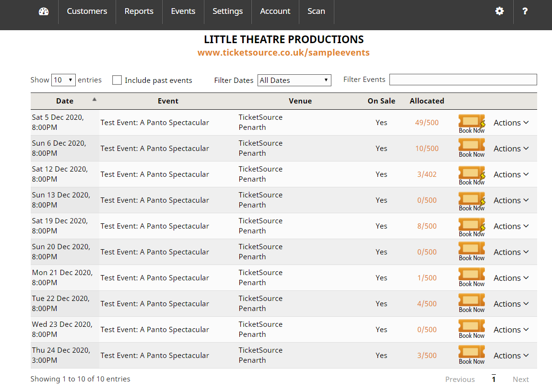The image size is (552, 392).
Task: Click the settings gear icon
Action: (500, 11)
